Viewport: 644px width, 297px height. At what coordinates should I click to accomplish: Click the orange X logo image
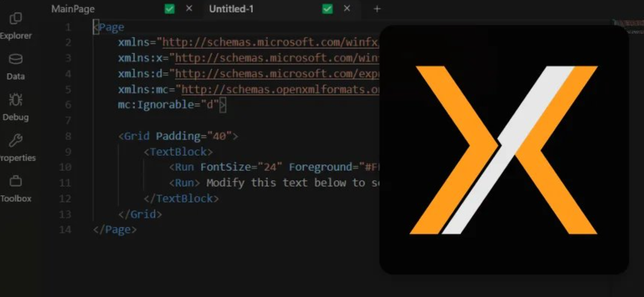[504, 150]
